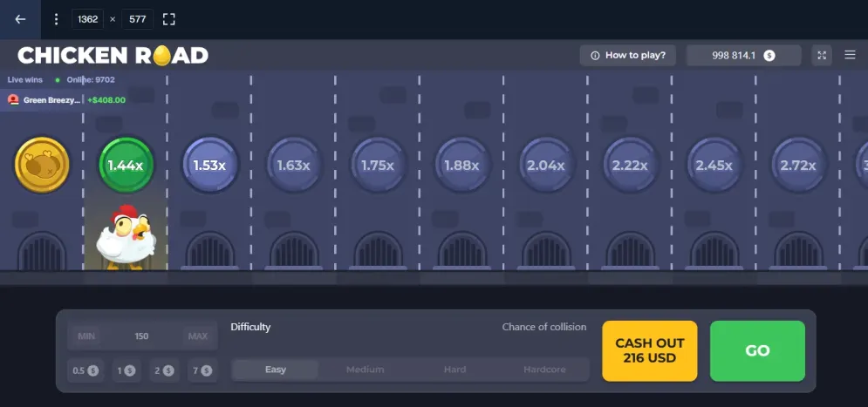Click the golden chicken start coin
Viewport: 868px width, 407px height.
[x=42, y=165]
